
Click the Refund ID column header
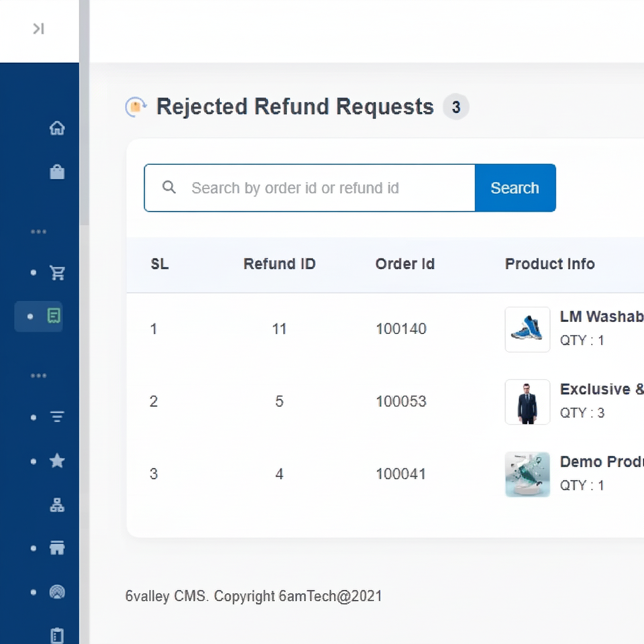coord(279,264)
